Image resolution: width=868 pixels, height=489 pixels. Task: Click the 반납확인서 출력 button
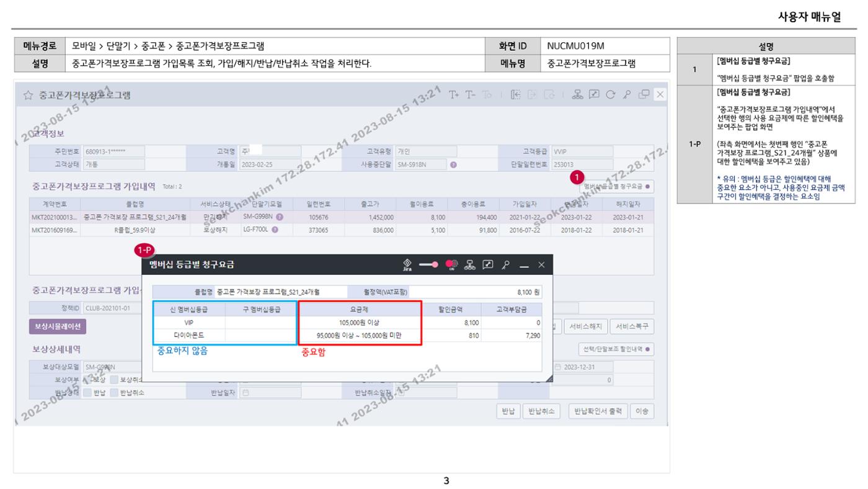tap(598, 411)
